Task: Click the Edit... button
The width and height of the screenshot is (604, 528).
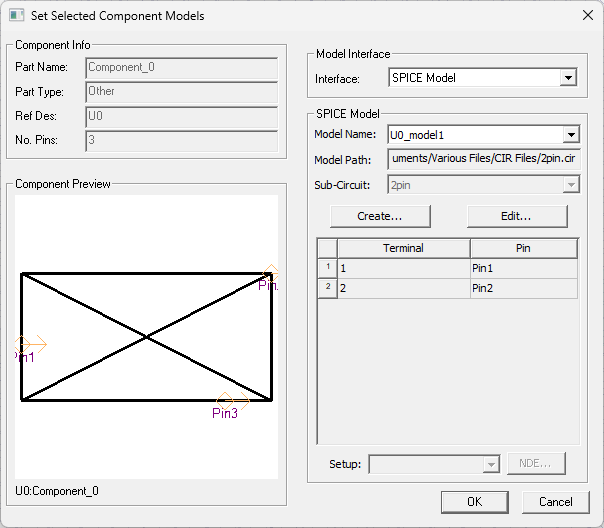Action: click(x=517, y=216)
